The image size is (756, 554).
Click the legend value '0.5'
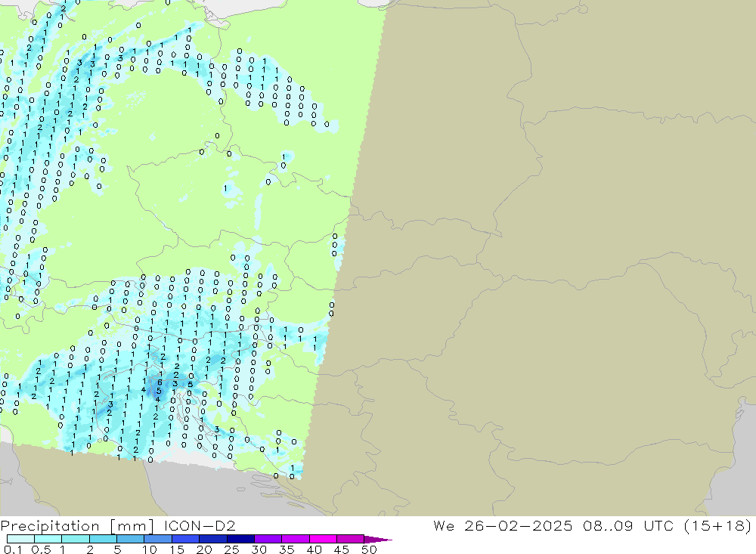click(41, 549)
